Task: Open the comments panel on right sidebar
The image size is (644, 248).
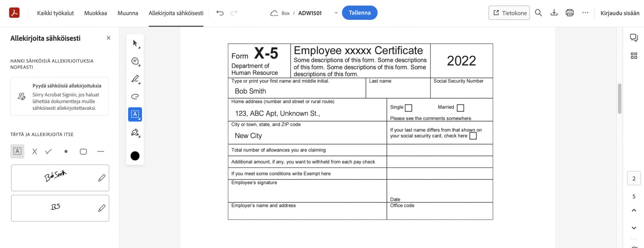Action: 634,38
